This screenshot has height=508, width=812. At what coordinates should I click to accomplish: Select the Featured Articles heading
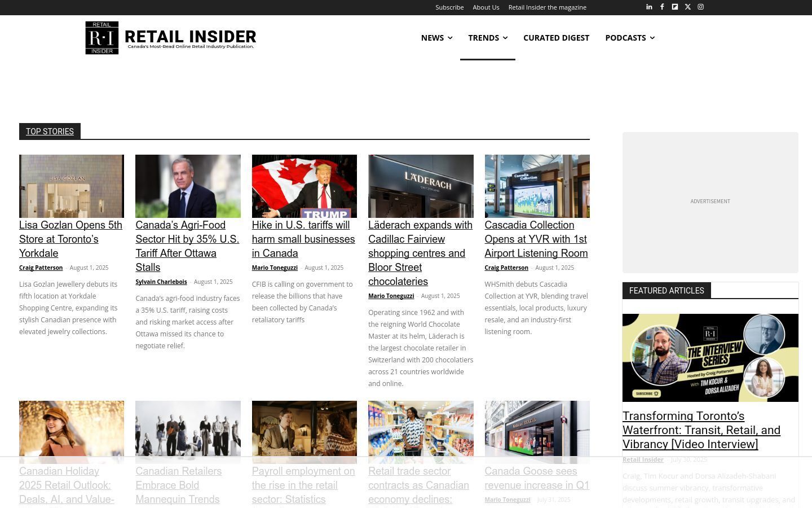click(667, 291)
